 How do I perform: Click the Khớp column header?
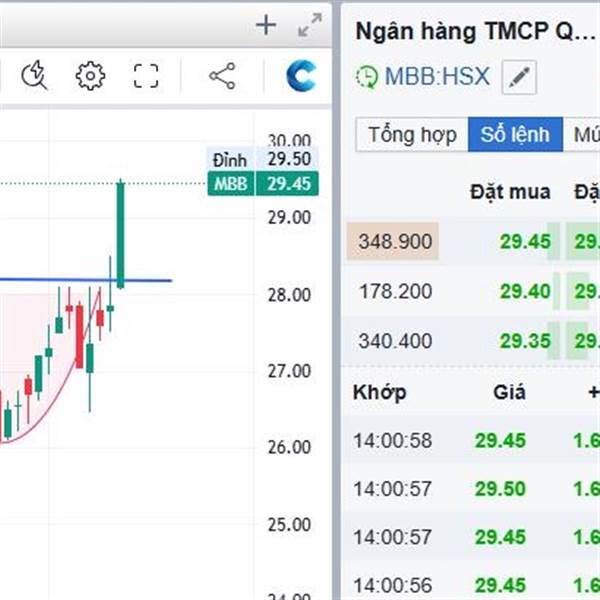(x=380, y=393)
